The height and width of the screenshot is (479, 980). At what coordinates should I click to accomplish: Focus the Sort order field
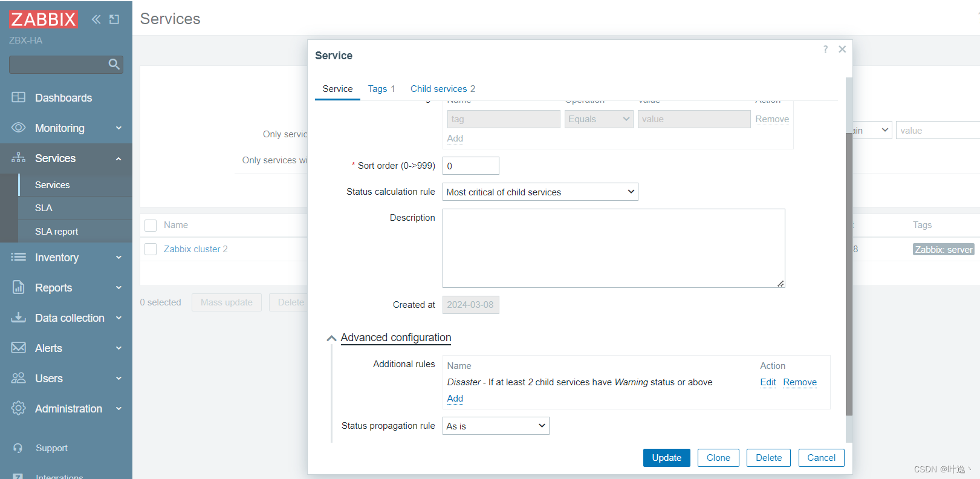pos(471,166)
